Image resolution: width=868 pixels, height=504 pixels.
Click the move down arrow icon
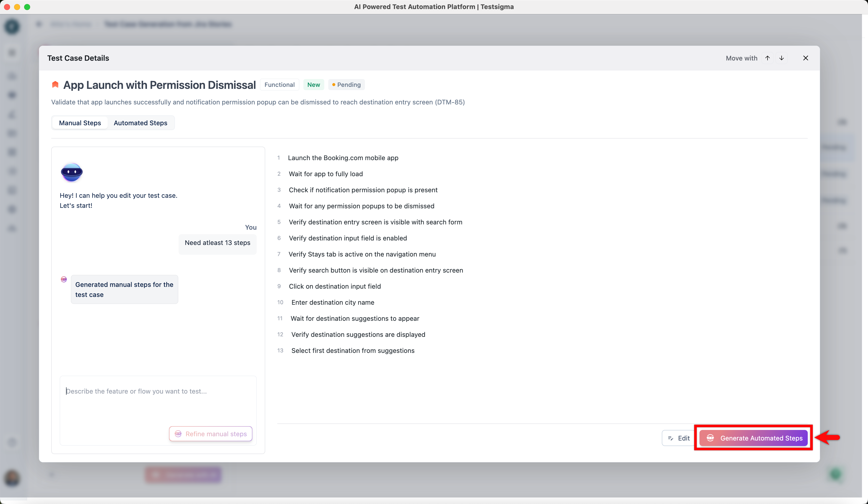(x=782, y=58)
